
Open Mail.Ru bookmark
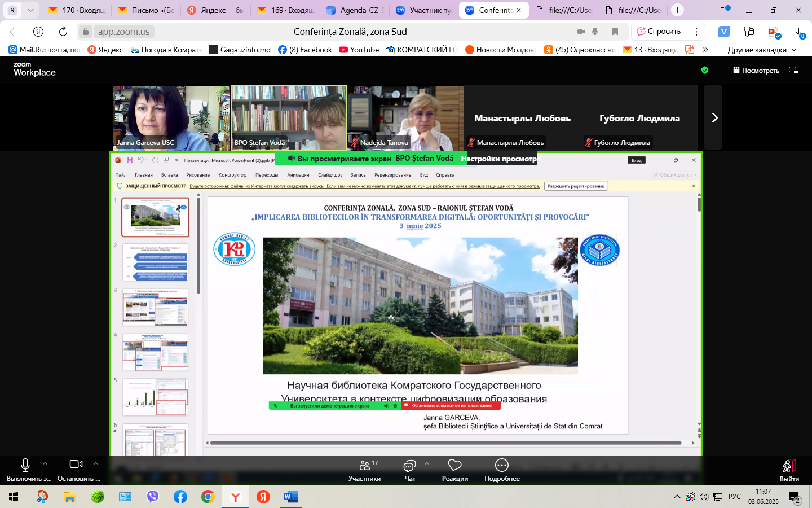point(44,50)
